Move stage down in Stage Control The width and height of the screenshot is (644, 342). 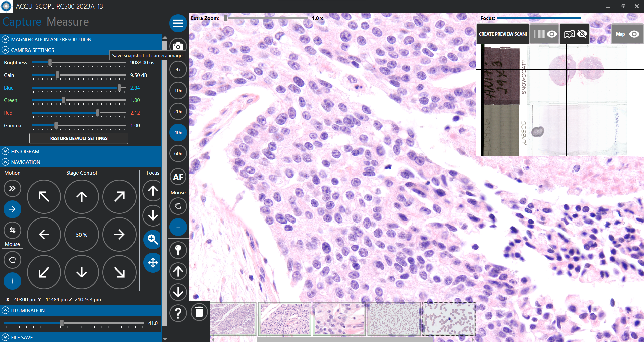82,272
